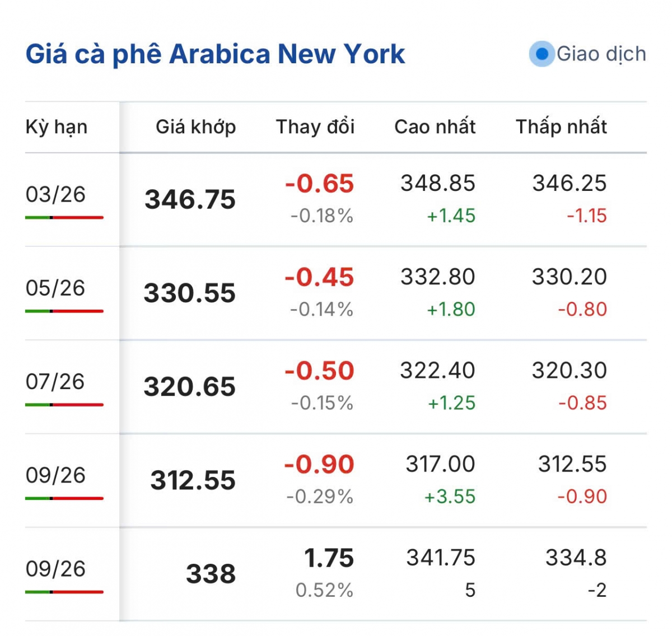The height and width of the screenshot is (636, 672).
Task: Click the range bar under 07/26
Action: pyautogui.click(x=64, y=404)
